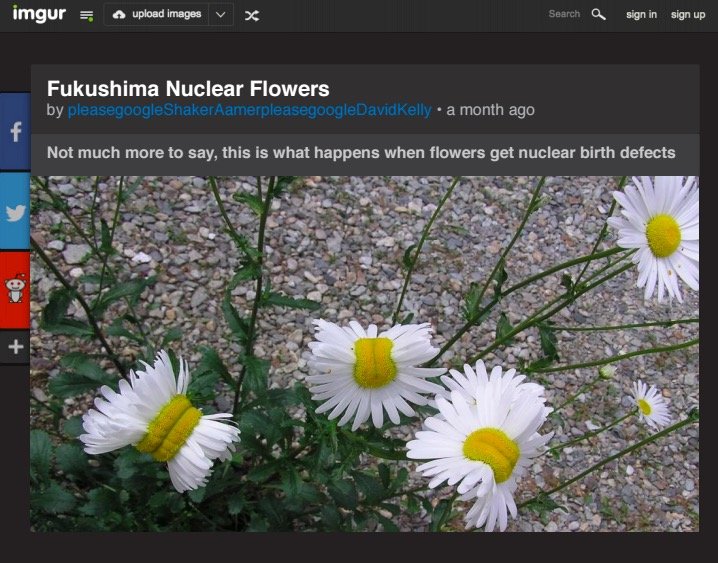Click the cloud upload icon
Image resolution: width=718 pixels, height=563 pixels.
point(120,15)
